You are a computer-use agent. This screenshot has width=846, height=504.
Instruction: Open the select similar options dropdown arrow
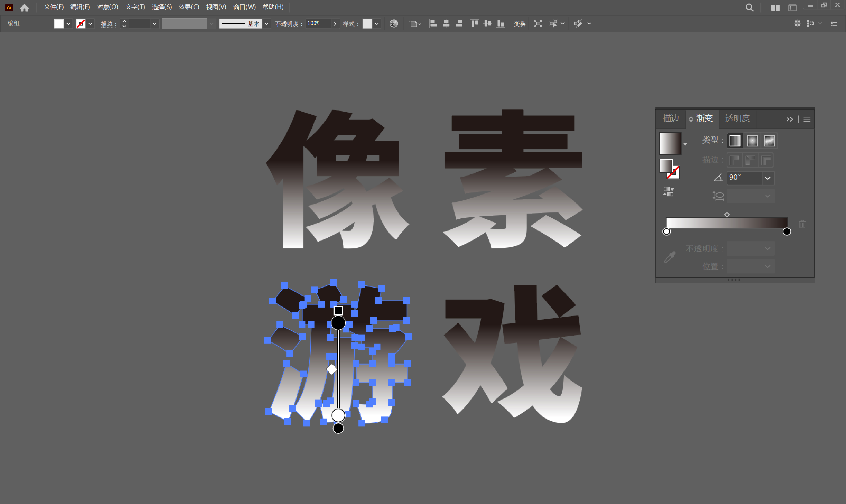(x=562, y=23)
